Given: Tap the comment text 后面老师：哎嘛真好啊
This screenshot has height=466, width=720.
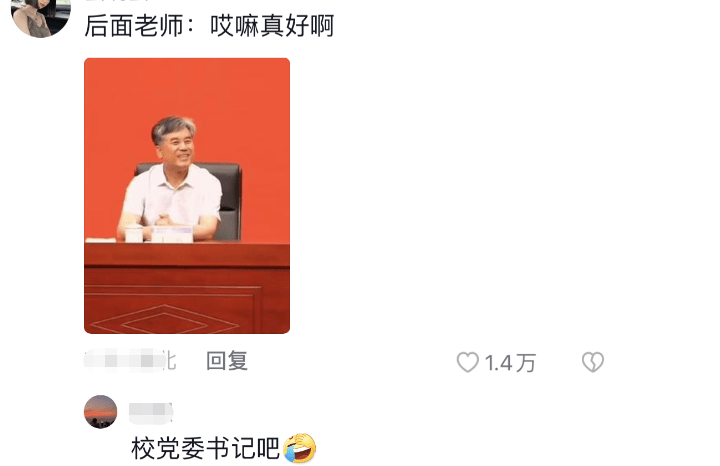Looking at the screenshot, I should tap(209, 26).
